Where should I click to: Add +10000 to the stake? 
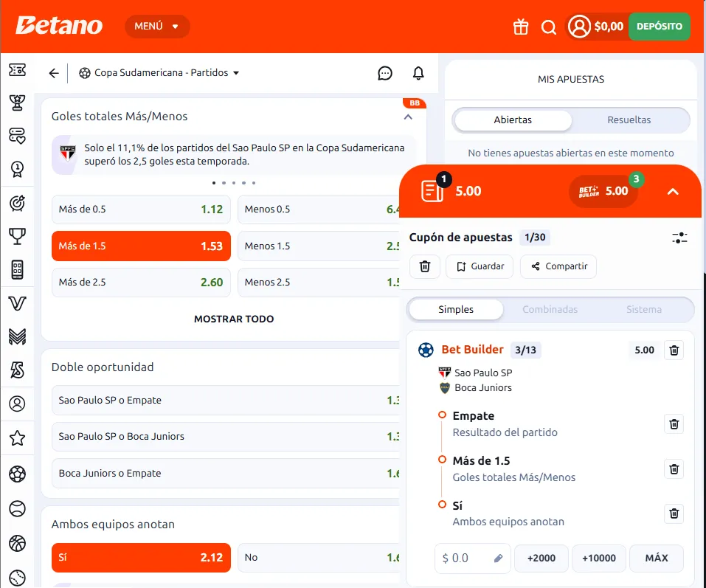click(599, 558)
